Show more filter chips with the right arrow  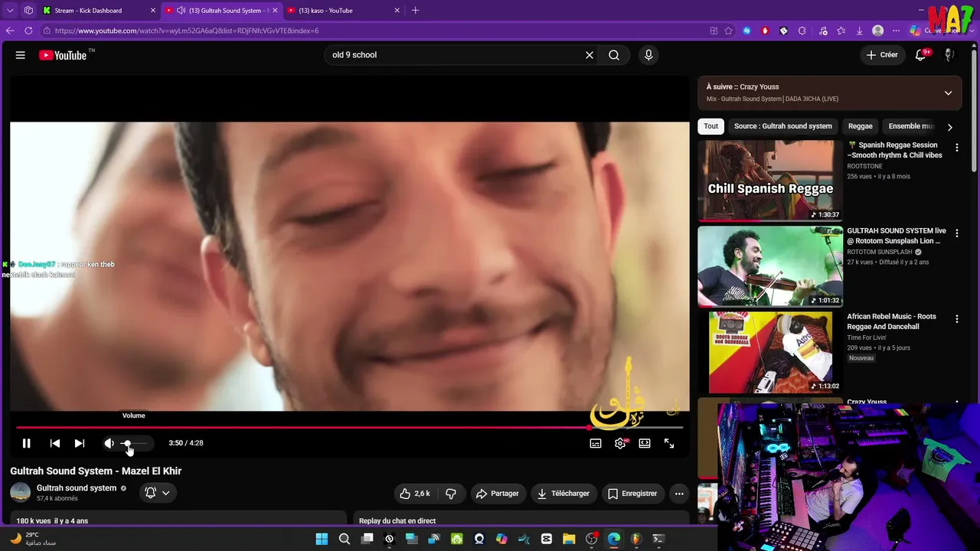click(949, 127)
